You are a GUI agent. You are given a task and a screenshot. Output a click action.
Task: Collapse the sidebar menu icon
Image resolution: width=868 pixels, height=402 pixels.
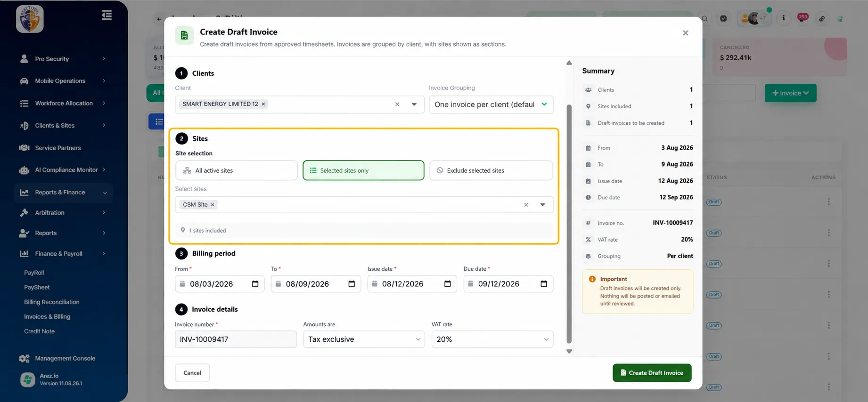point(106,15)
